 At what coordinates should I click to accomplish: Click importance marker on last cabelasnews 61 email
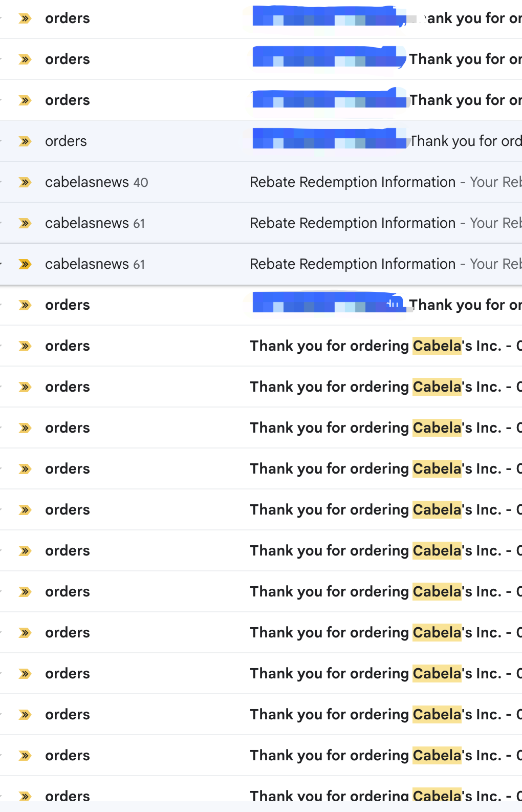tap(25, 264)
